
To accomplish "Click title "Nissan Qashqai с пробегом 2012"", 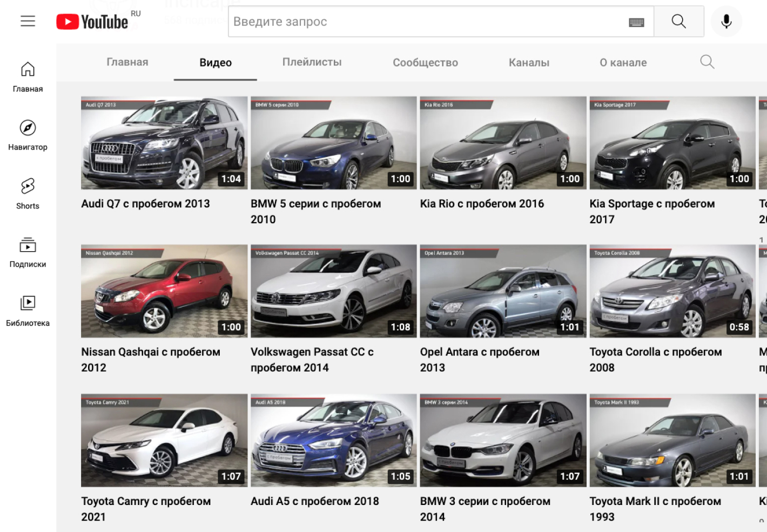I will click(151, 359).
